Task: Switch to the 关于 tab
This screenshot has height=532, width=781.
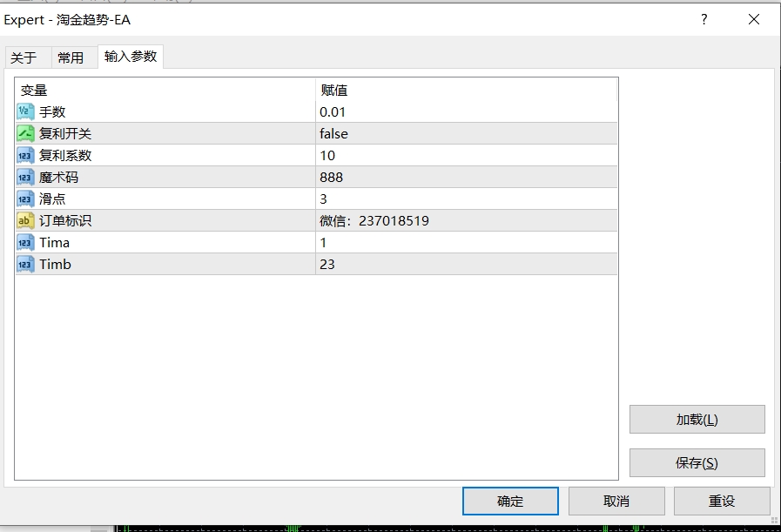Action: point(24,57)
